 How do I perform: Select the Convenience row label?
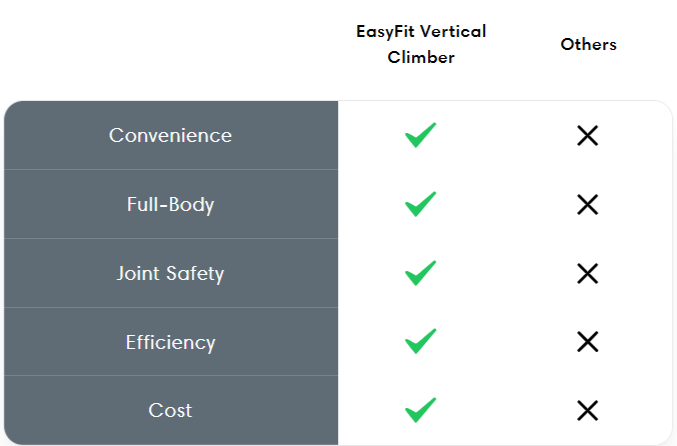(x=171, y=135)
